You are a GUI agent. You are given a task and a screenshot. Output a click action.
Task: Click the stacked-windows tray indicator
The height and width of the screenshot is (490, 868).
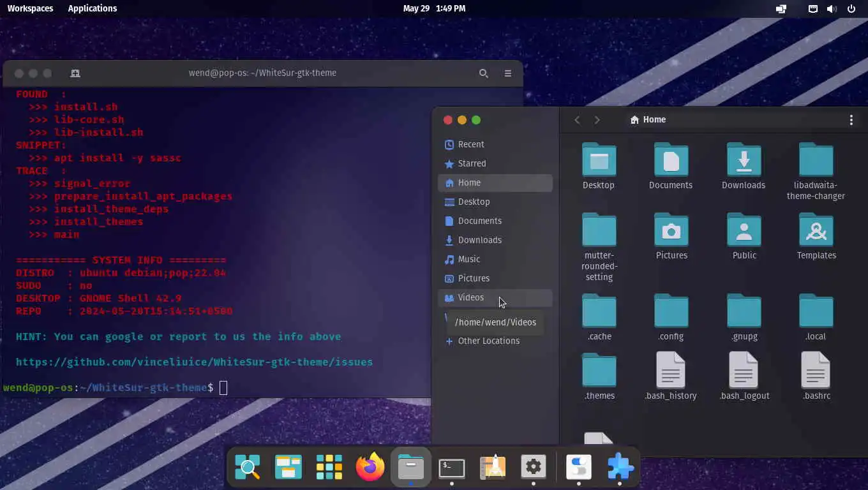click(781, 8)
